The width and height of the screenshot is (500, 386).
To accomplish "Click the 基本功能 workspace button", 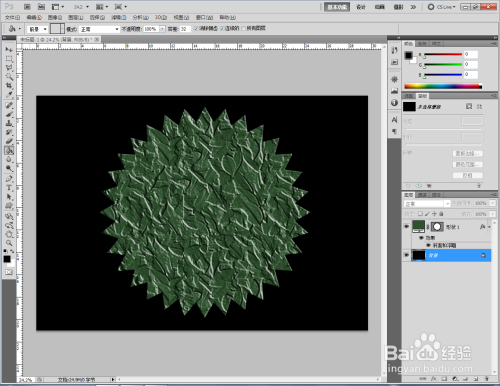I will point(337,7).
